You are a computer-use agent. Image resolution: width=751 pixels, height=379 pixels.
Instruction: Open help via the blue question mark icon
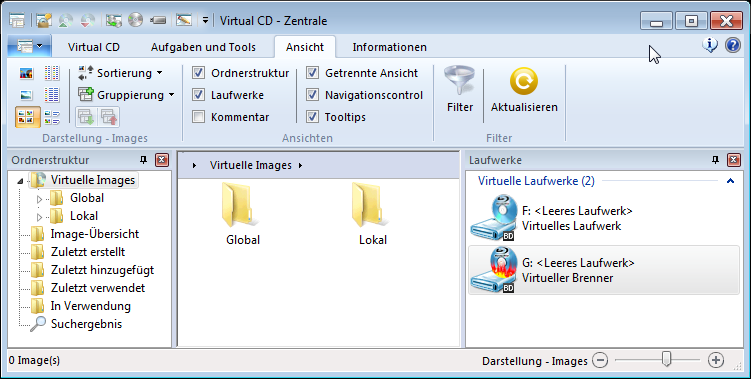click(x=733, y=45)
